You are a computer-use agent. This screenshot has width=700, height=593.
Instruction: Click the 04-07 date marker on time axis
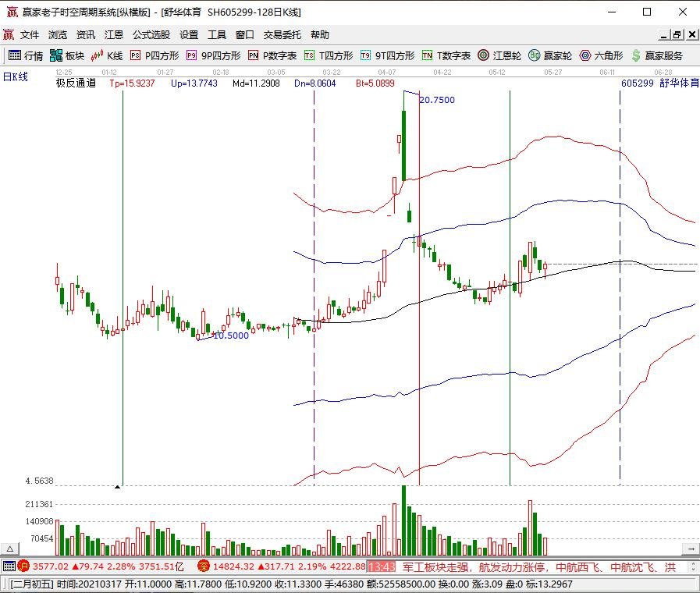387,73
